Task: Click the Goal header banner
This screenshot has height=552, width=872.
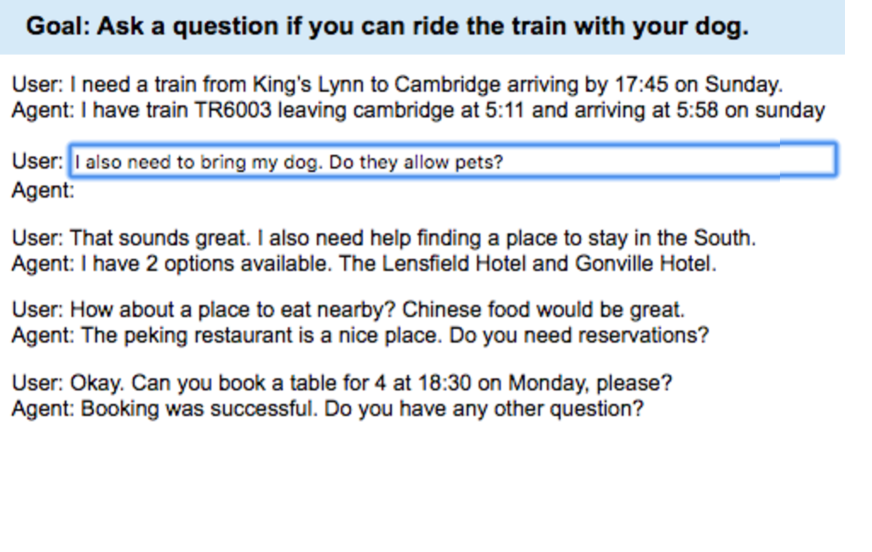Action: 421,27
